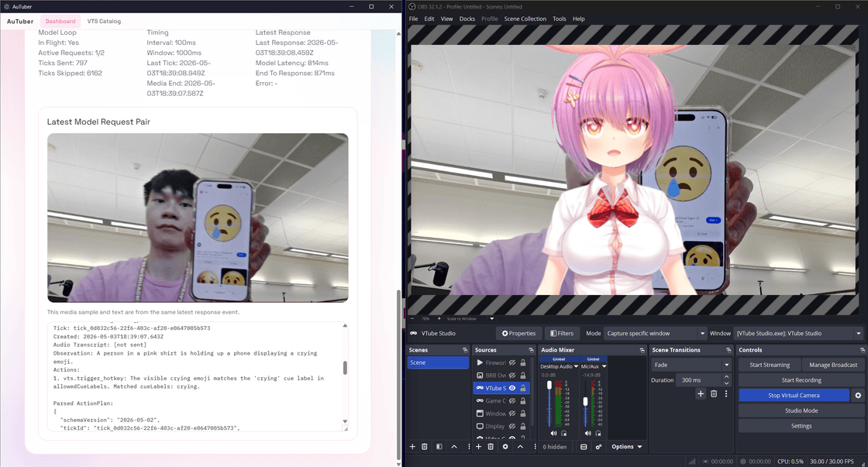Adjust the Mic/Aux volume fader
Image resolution: width=868 pixels, height=467 pixels.
[585, 402]
